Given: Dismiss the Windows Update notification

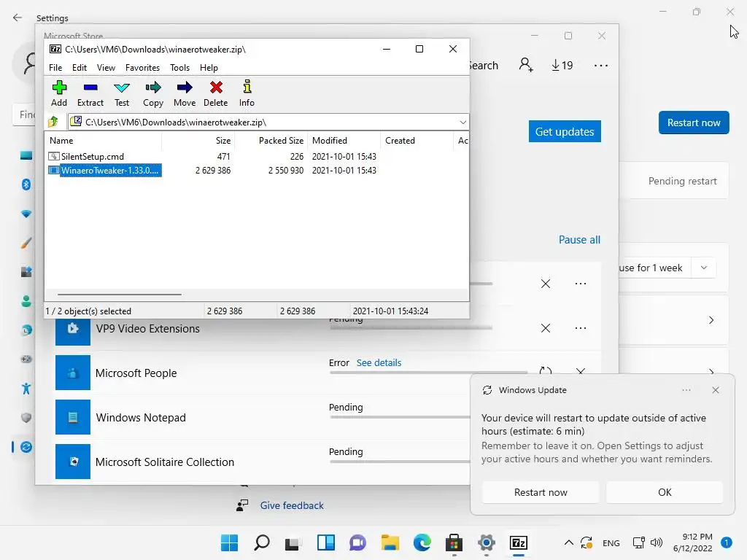Looking at the screenshot, I should (x=716, y=390).
